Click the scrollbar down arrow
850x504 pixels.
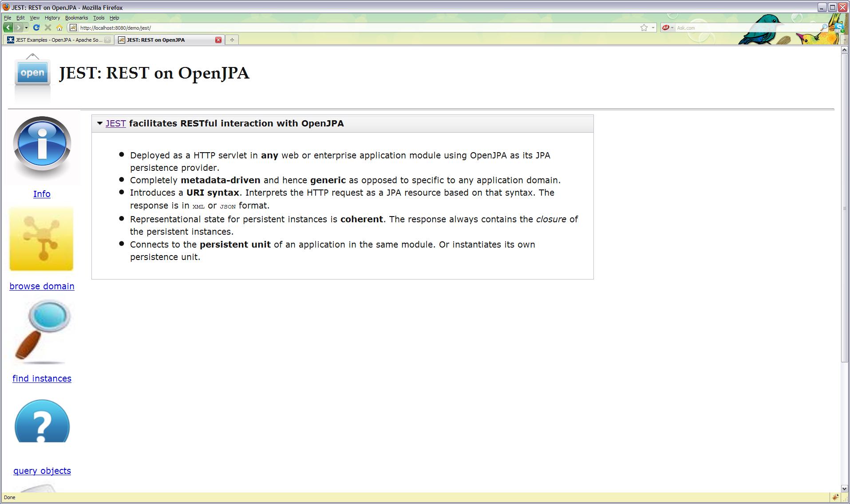[x=845, y=488]
